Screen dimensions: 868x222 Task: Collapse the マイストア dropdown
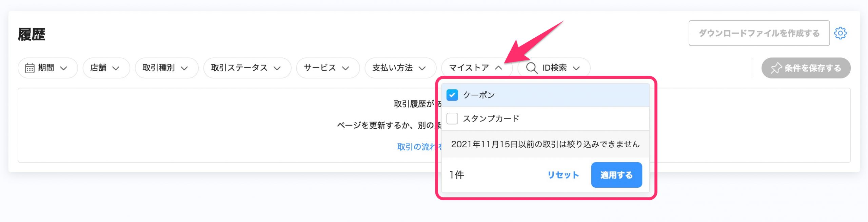click(498, 67)
